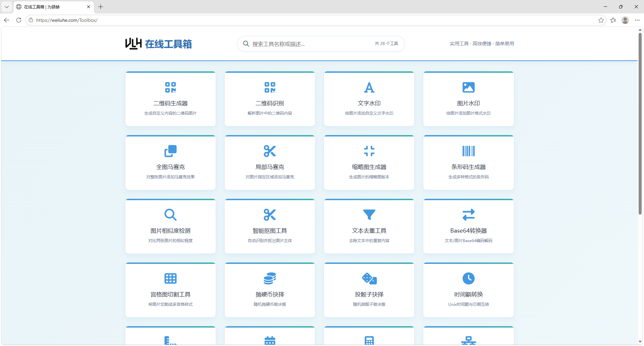Open the 条形码生成器 tool title
Screen dimensions: 644x346
468,167
